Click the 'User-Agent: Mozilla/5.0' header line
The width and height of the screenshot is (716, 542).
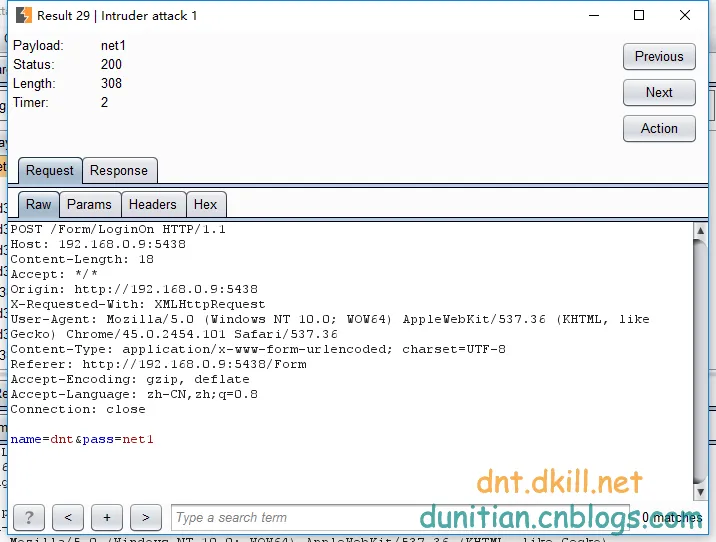[330, 319]
